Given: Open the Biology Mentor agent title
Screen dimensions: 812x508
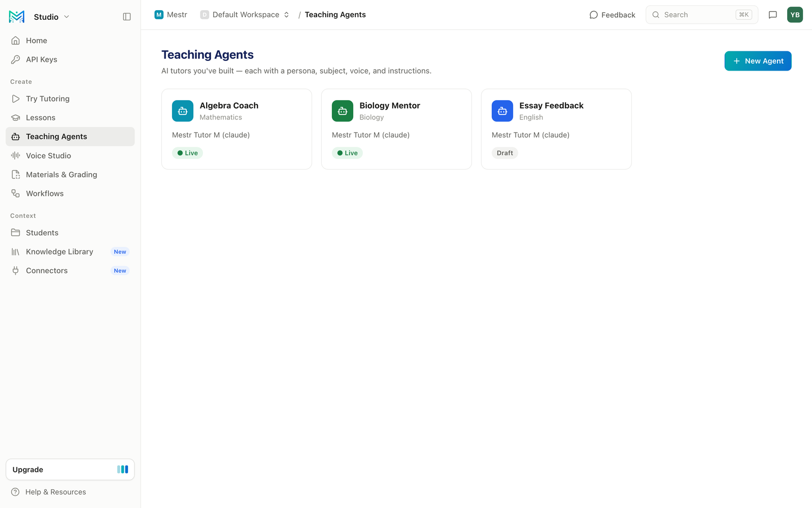Looking at the screenshot, I should tap(390, 105).
